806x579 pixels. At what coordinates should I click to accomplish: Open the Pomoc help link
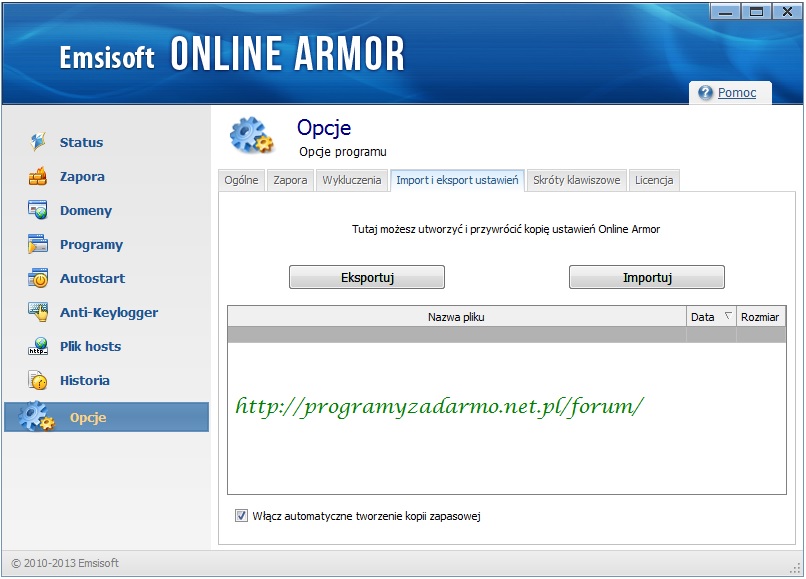point(737,93)
